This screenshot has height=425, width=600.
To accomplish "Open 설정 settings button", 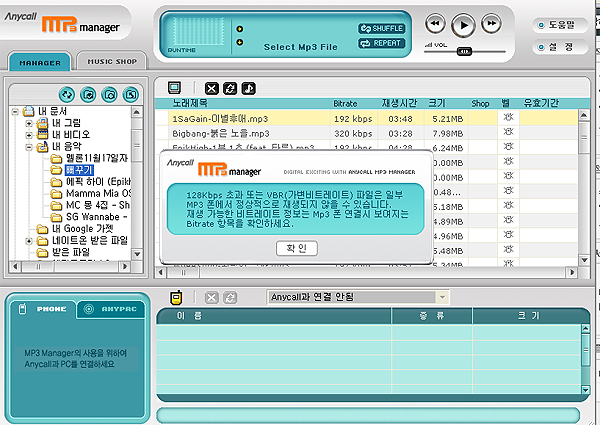I will point(559,47).
